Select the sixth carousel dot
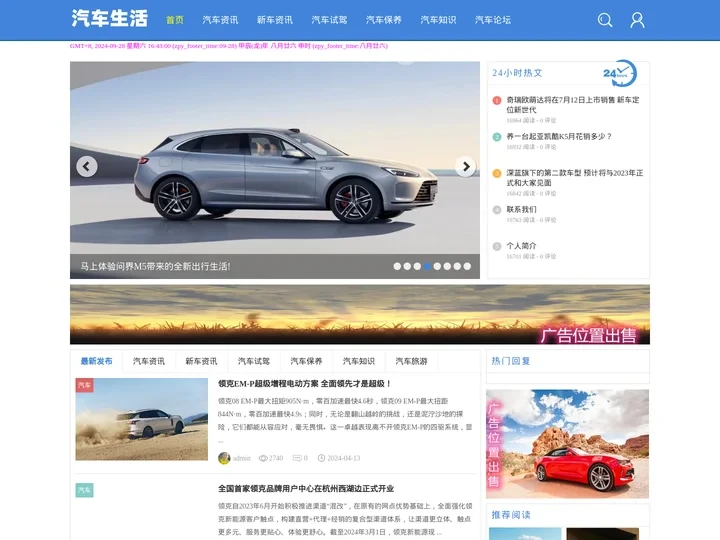This screenshot has width=720, height=540. 447,266
